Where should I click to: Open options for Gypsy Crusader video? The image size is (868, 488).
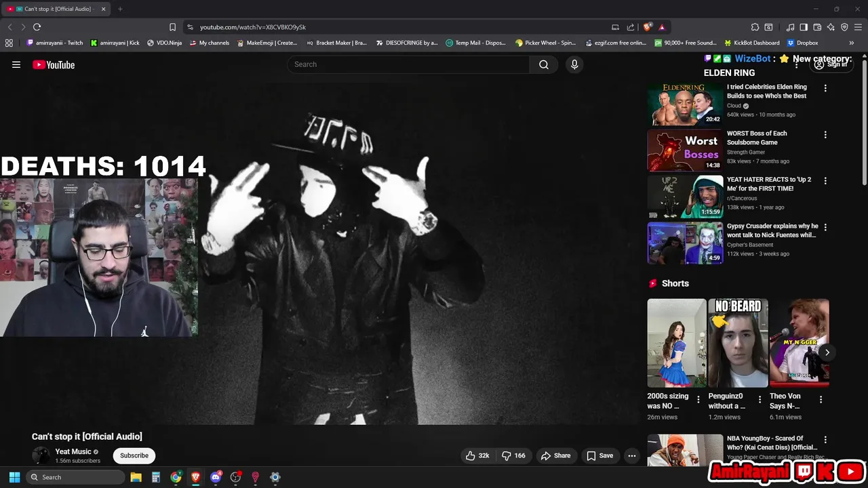tap(825, 227)
